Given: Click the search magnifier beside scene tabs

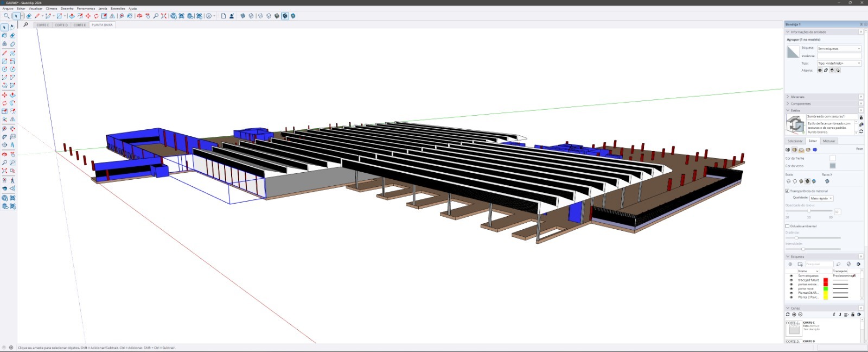Looking at the screenshot, I should [25, 25].
